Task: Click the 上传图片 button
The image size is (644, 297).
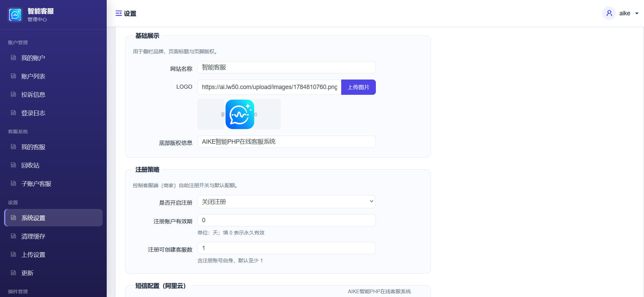Action: pos(358,87)
